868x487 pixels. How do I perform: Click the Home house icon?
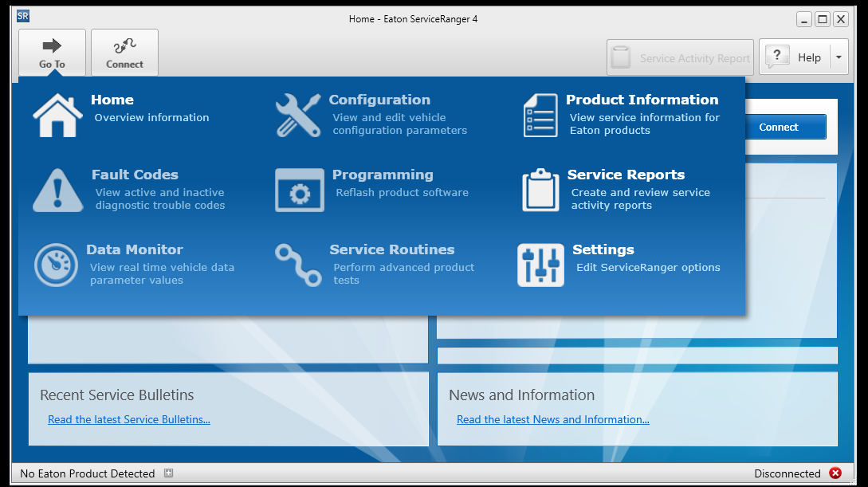click(57, 116)
